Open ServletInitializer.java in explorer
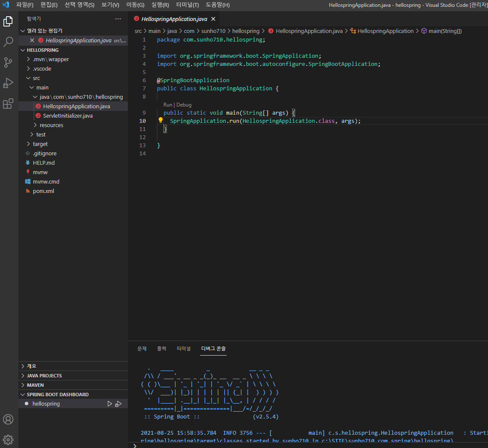Image resolution: width=488 pixels, height=448 pixels. [x=68, y=116]
